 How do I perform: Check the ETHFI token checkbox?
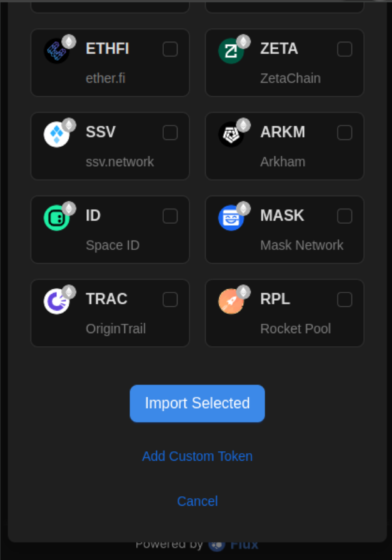pos(170,49)
